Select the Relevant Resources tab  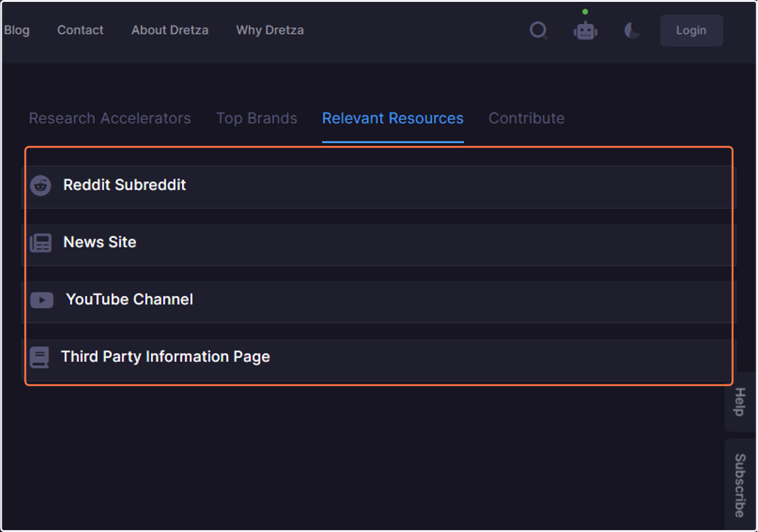coord(393,119)
